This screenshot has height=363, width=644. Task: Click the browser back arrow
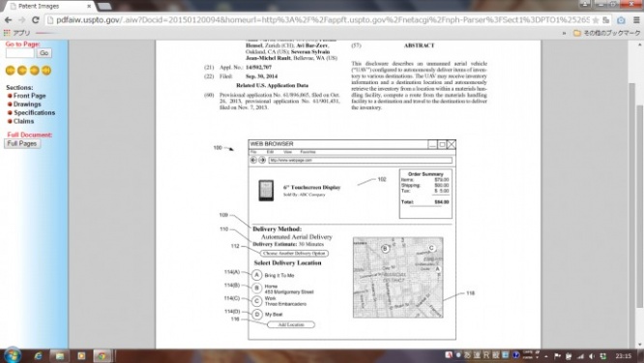(x=8, y=19)
